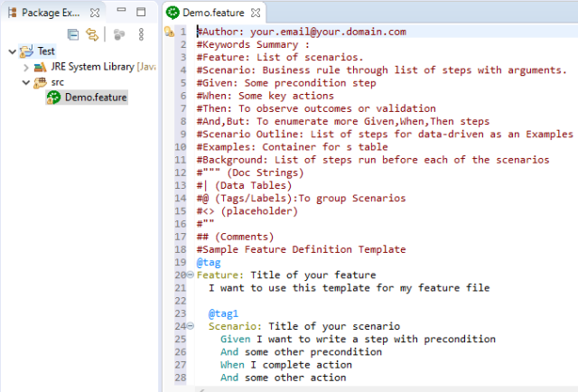
Task: Collapse all in Package Explorer
Action: click(x=73, y=34)
